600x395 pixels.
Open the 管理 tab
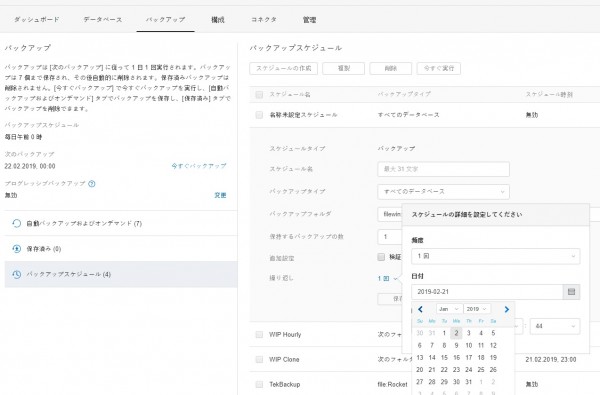coord(309,20)
